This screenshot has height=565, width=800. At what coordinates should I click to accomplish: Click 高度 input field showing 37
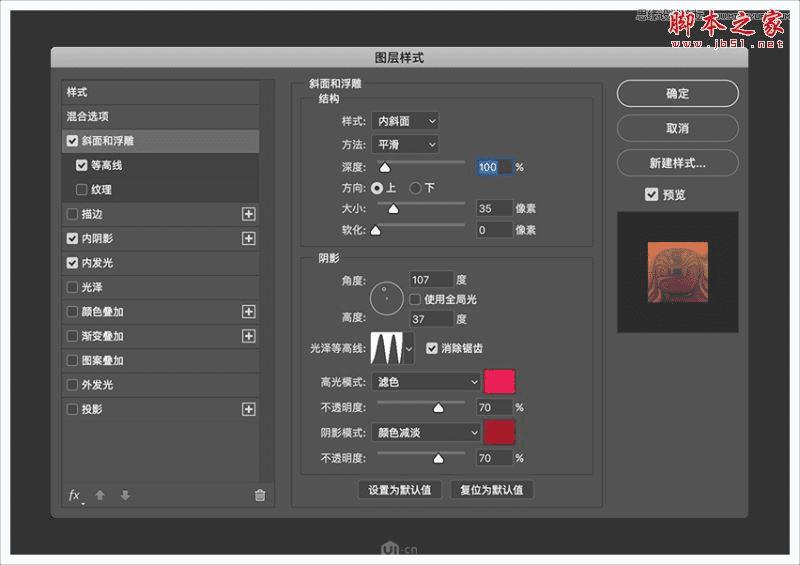click(x=431, y=319)
